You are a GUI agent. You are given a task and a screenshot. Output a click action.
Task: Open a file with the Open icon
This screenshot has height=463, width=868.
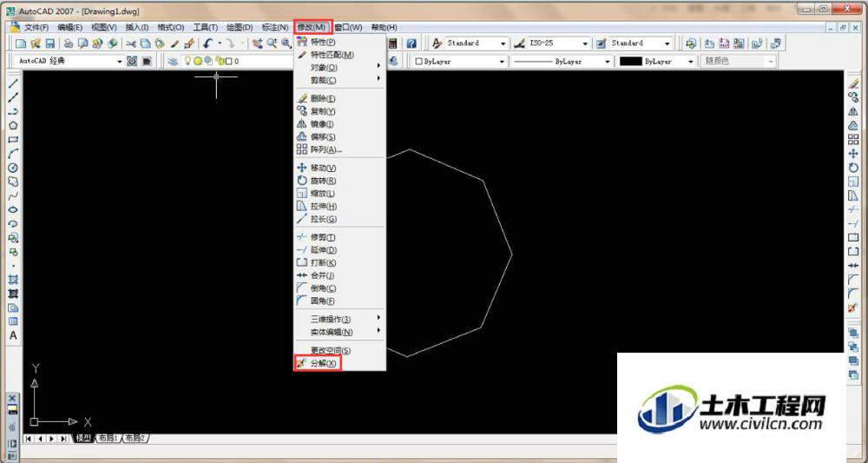click(x=36, y=43)
